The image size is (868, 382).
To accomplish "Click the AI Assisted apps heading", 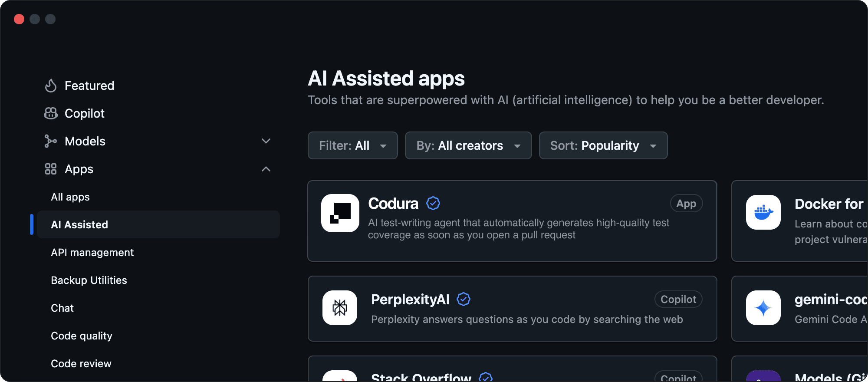I will point(386,79).
